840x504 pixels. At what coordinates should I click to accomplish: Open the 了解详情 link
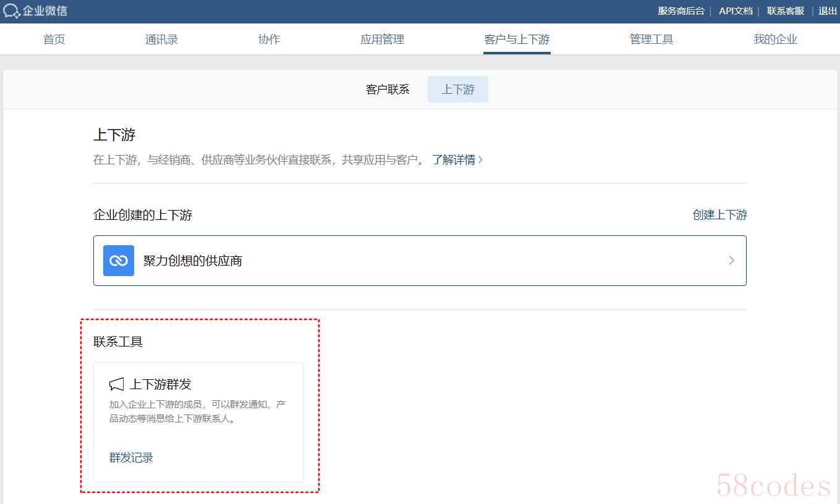(457, 160)
